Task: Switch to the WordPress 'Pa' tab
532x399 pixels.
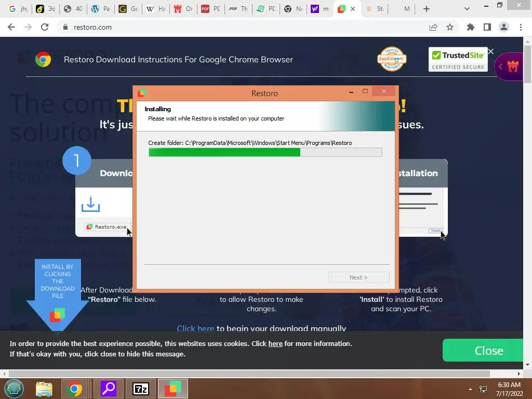Action: [x=101, y=9]
